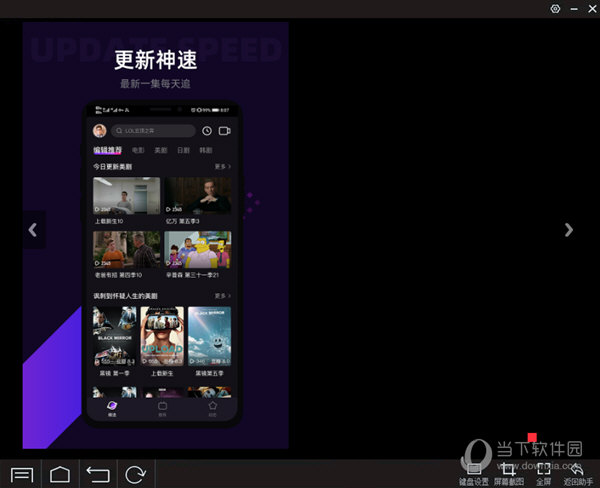Switch to 全屏 fullscreen mode
Screen dimensions: 600x488
pos(544,474)
